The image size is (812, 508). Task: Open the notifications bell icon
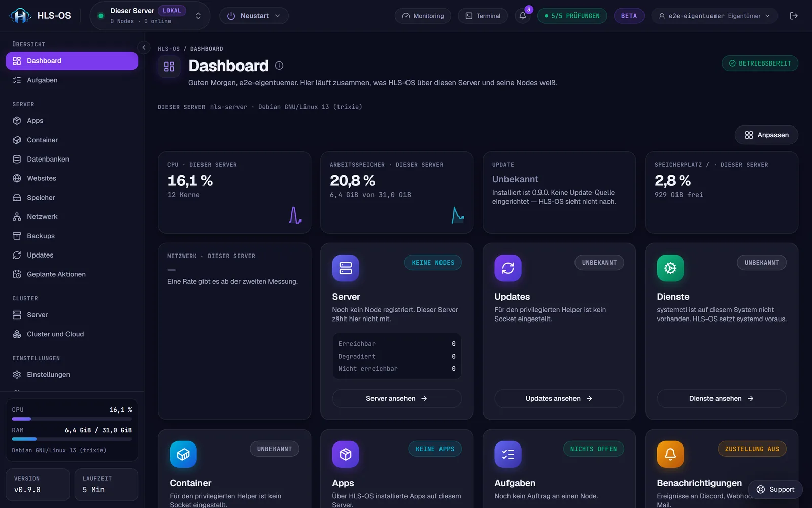point(523,16)
